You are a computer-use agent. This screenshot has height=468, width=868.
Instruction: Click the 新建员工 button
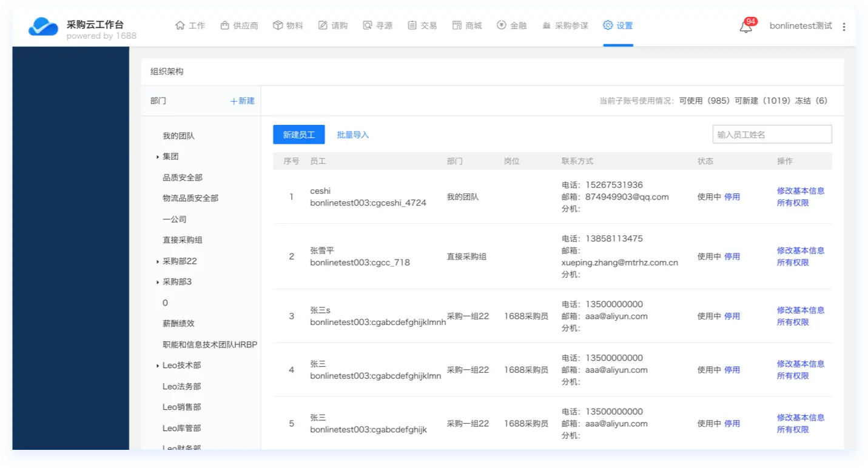tap(299, 135)
